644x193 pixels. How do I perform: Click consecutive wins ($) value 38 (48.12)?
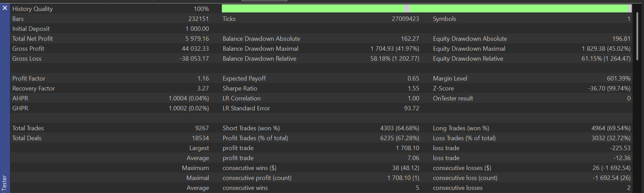406,168
